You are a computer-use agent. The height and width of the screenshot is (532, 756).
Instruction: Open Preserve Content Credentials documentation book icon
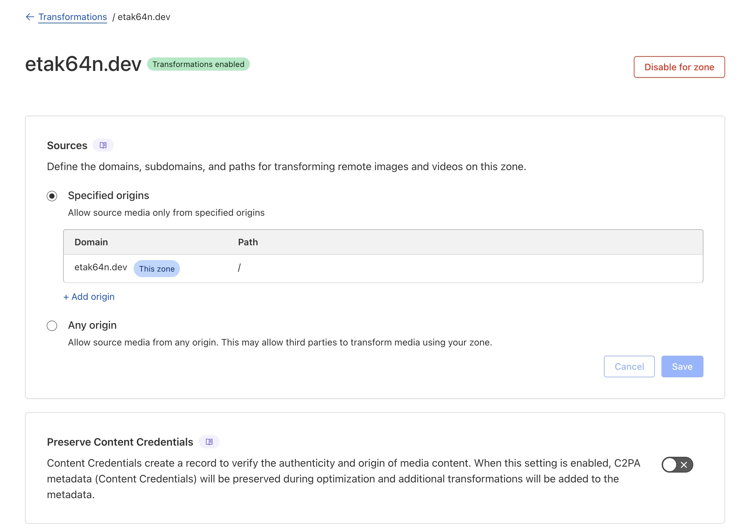pos(209,442)
